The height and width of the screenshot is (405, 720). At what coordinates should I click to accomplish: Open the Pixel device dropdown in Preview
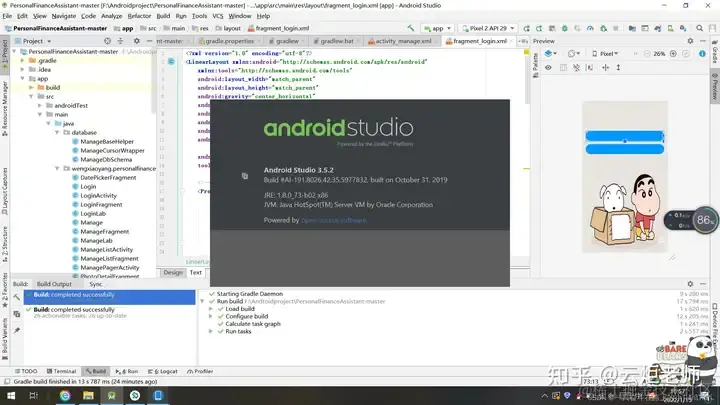coord(605,54)
